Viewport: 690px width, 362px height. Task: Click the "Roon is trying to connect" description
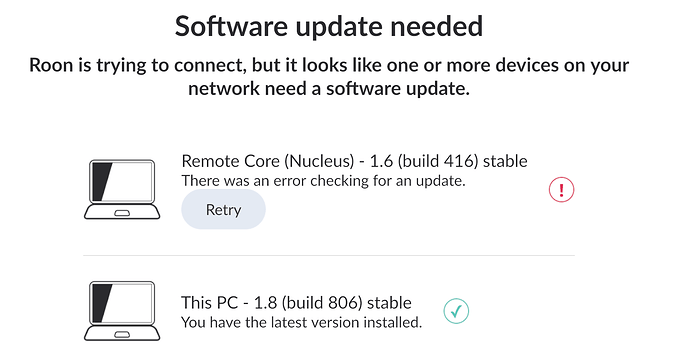click(x=329, y=77)
